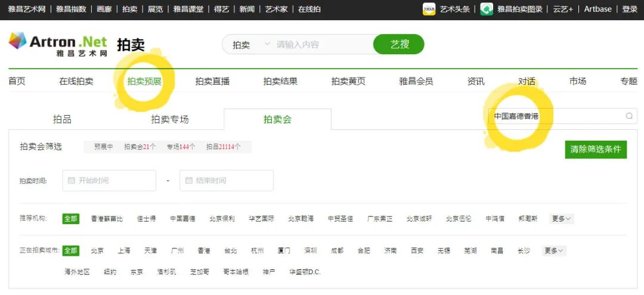Filter by institution 香港苏富比
Image resolution: width=644 pixels, height=295 pixels.
[107, 219]
